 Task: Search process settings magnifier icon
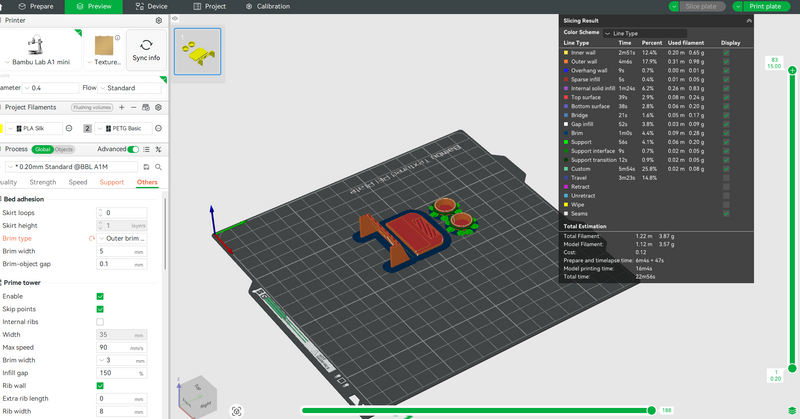tap(159, 167)
